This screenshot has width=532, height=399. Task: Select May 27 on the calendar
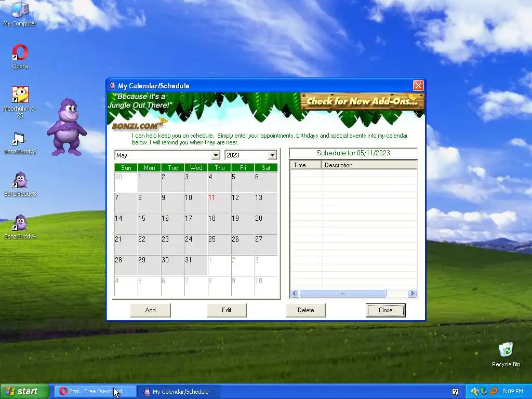(x=266, y=244)
